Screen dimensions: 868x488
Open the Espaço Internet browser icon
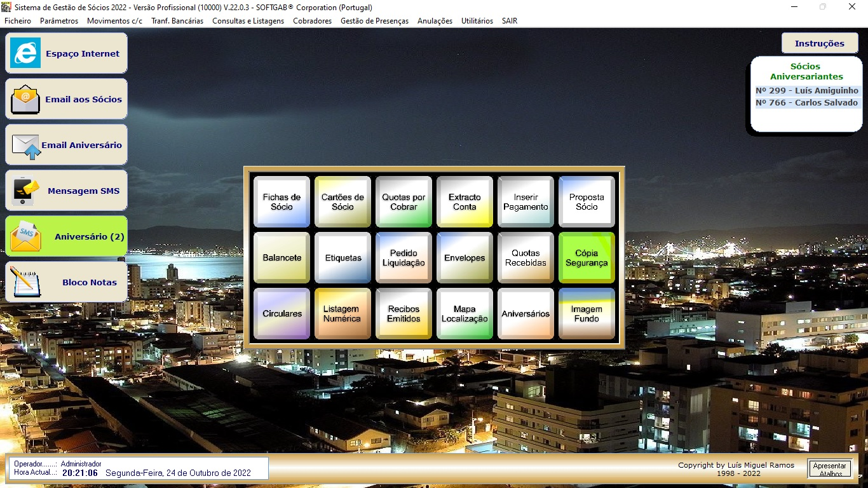25,53
